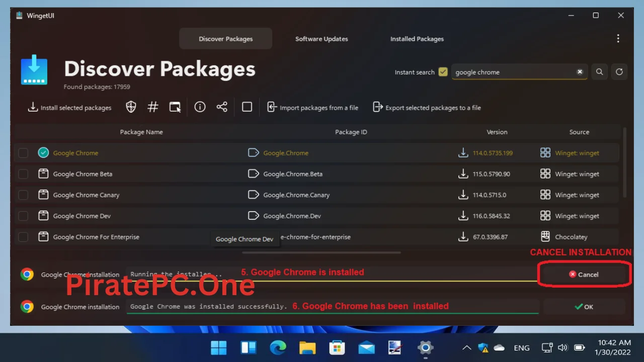The image size is (644, 362).
Task: Sort by Version column header
Action: pyautogui.click(x=497, y=132)
